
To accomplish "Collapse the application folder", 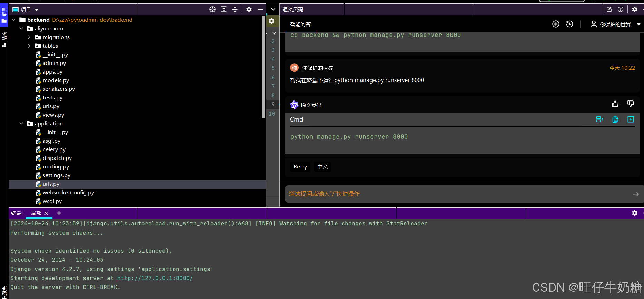I will (21, 124).
